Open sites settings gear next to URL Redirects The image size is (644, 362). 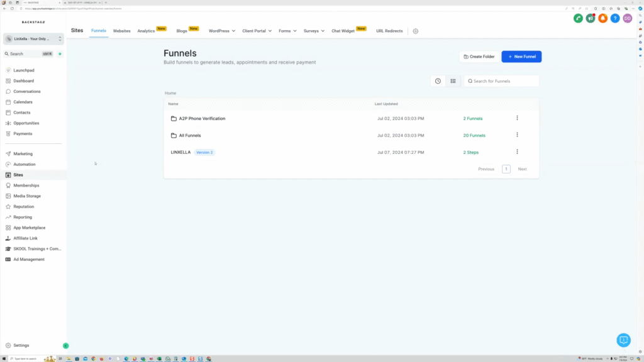coord(415,31)
